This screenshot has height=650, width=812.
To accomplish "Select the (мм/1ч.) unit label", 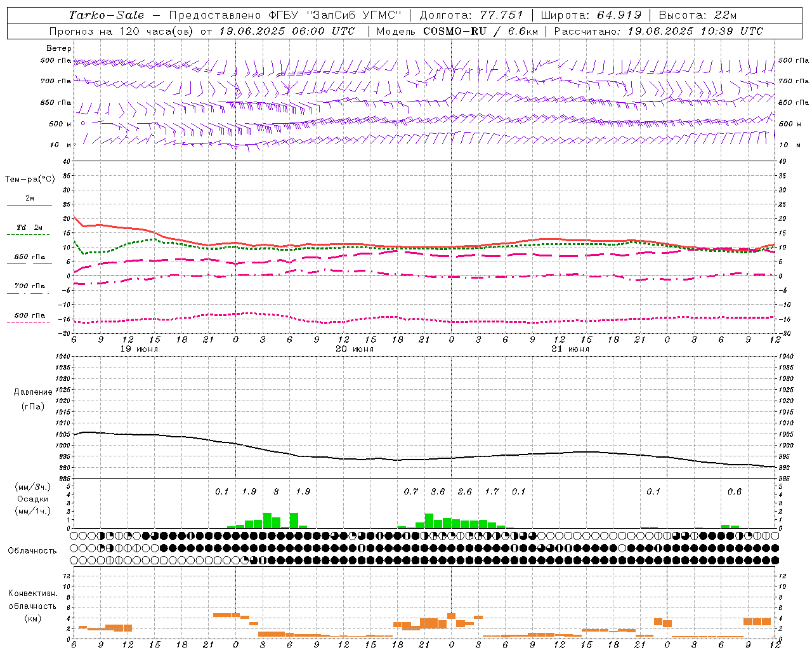I will pos(33,512).
